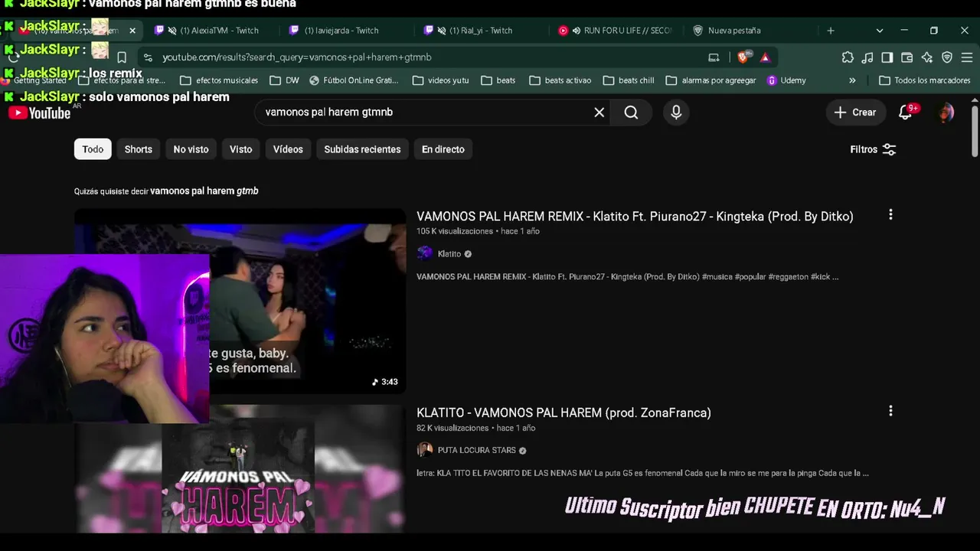The width and height of the screenshot is (980, 551).
Task: Open the 'beats activao' bookmark folder
Action: 560,80
